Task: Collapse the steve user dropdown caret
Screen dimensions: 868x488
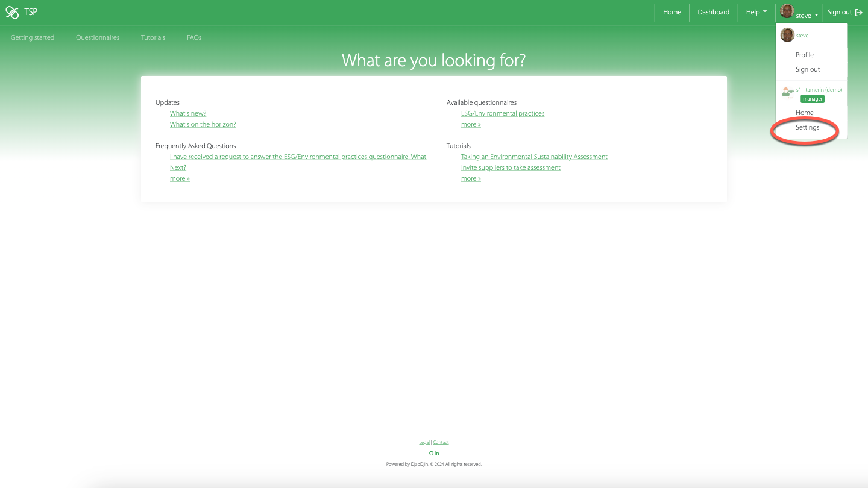Action: tap(816, 16)
